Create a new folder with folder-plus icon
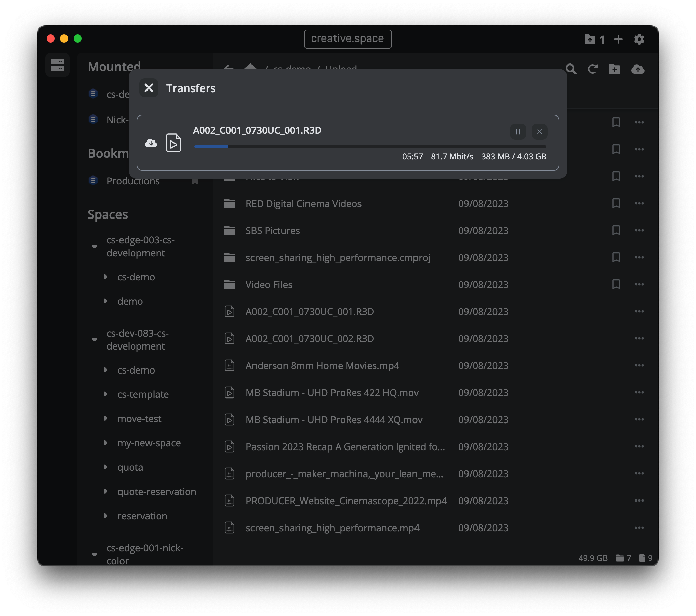 615,69
